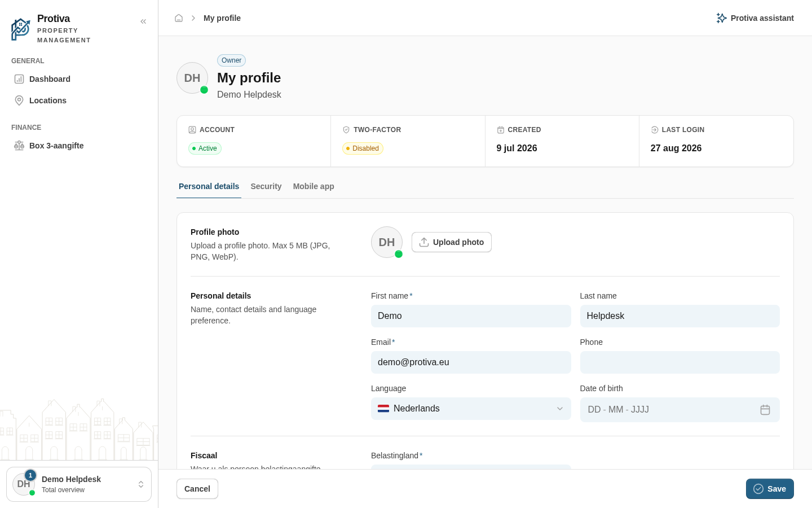Click the Save button
The width and height of the screenshot is (812, 508).
pos(770,489)
